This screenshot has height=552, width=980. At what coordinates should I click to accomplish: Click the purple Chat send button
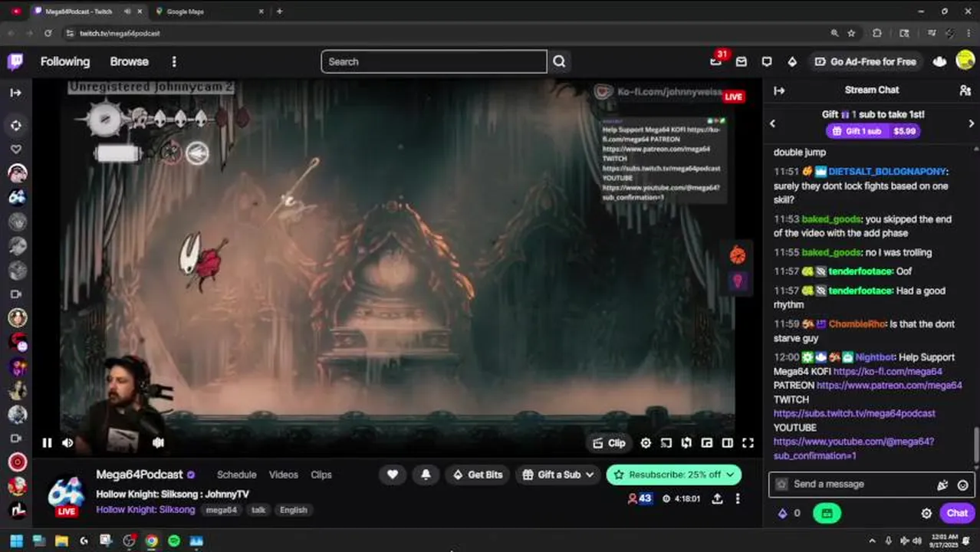click(957, 513)
